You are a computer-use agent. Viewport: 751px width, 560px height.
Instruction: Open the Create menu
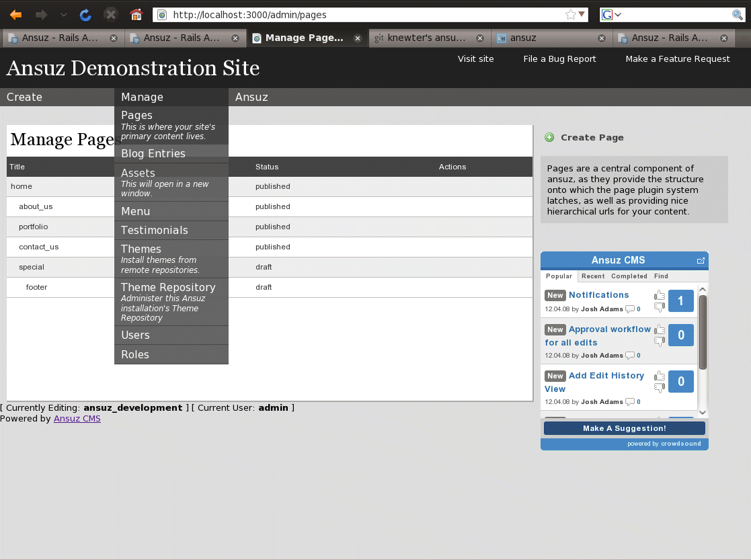pyautogui.click(x=24, y=97)
